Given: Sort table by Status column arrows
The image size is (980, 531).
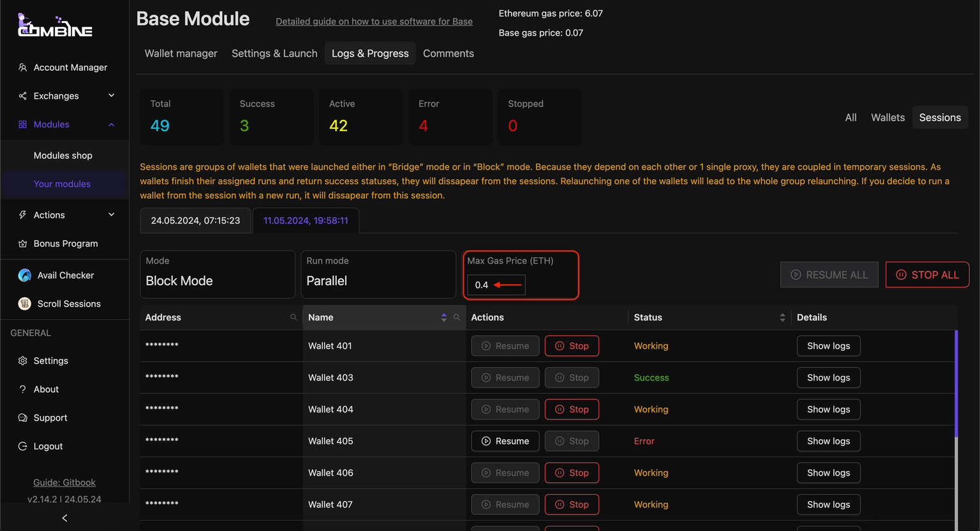Looking at the screenshot, I should point(782,317).
